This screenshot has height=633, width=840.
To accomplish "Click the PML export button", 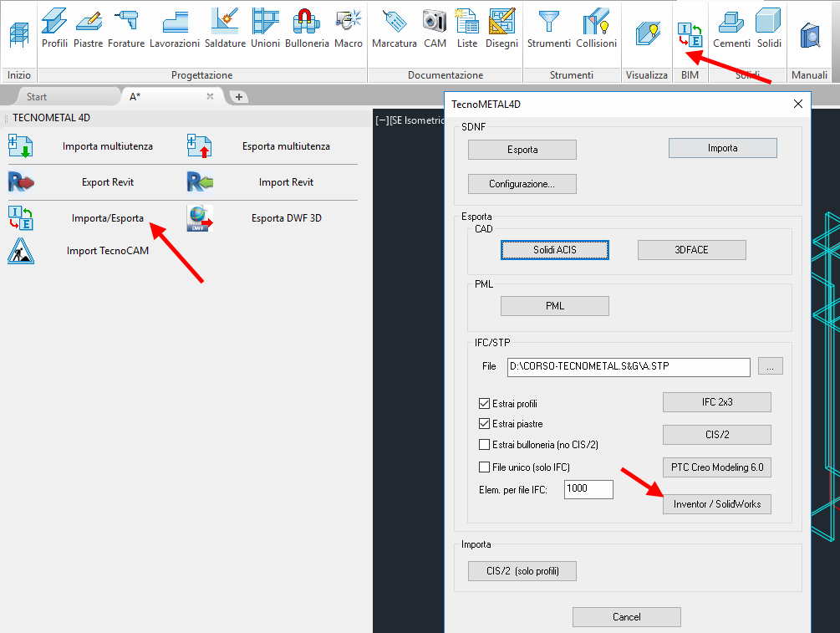I will pyautogui.click(x=555, y=306).
